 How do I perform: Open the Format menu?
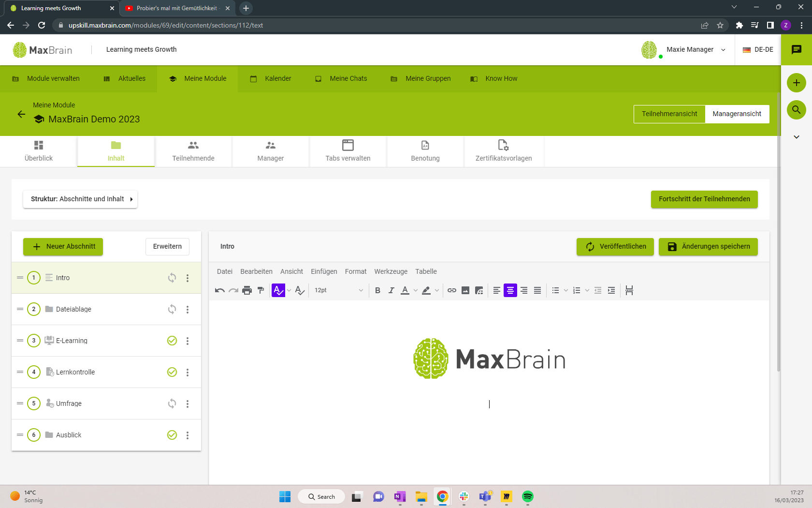[356, 271]
